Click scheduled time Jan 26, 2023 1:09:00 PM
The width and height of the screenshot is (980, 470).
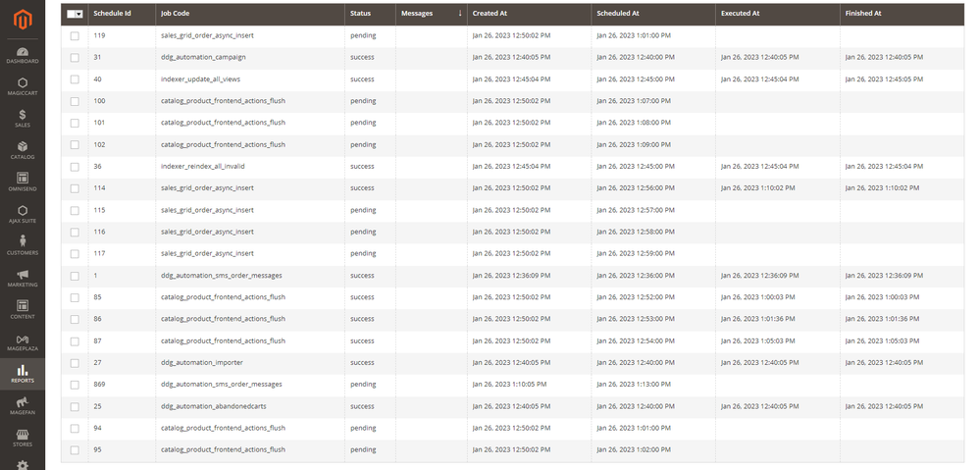click(634, 144)
